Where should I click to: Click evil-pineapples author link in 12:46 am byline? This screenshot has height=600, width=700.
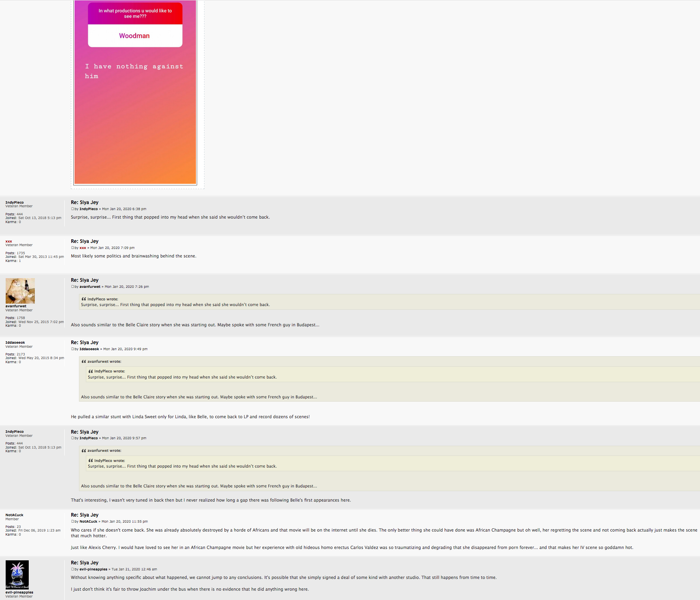point(93,569)
